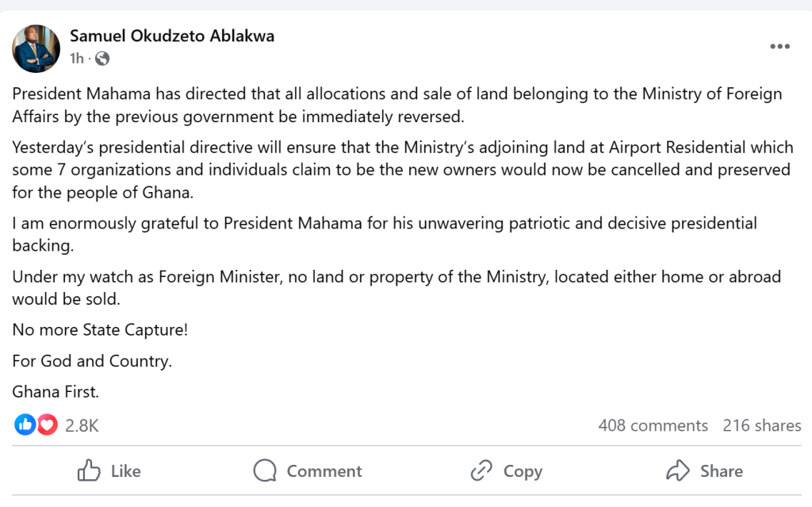Viewport: 812px width, 507px height.
Task: Open the three-dot post options menu
Action: (x=780, y=47)
